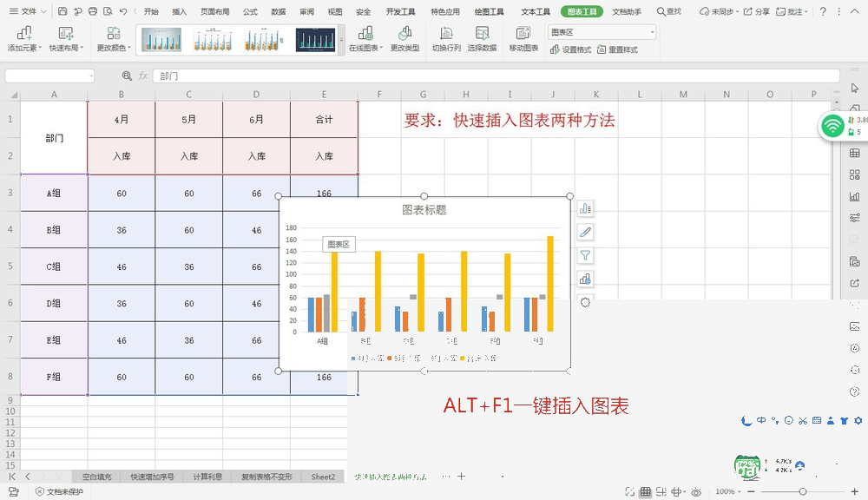
Task: Switch to the 页面布局 (Page Layout) tab
Action: click(214, 11)
